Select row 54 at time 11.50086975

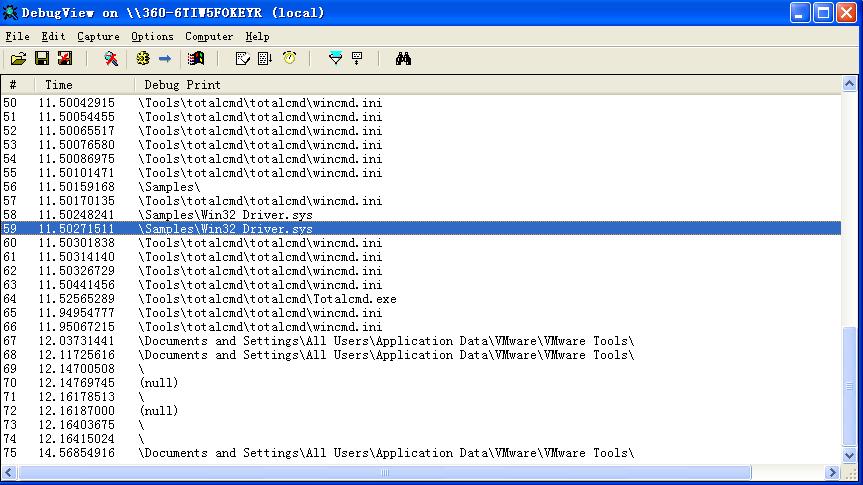420,159
